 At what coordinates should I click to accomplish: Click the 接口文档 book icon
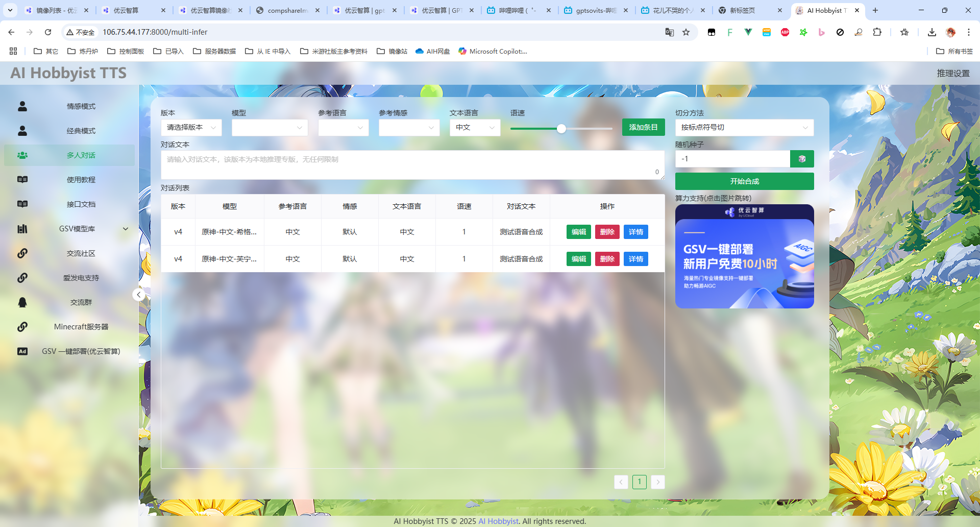click(x=22, y=204)
